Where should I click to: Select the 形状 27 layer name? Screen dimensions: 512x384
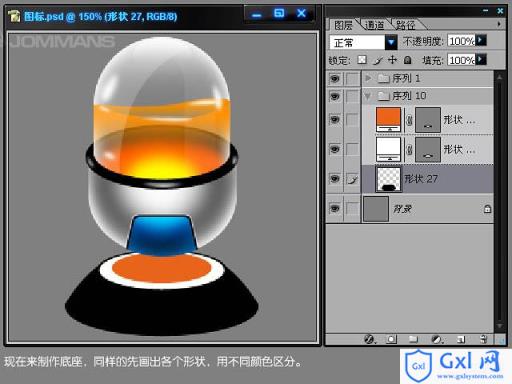(421, 179)
